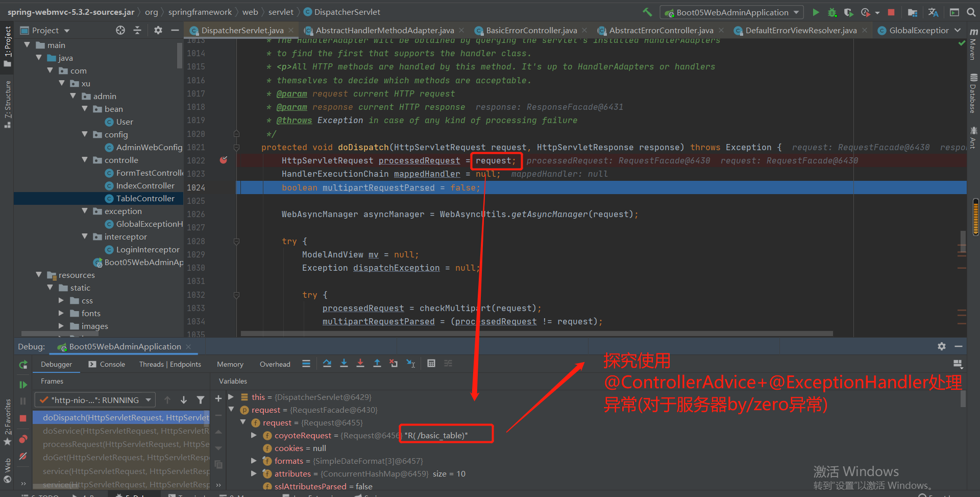Click Run to Cursor icon
980x497 pixels.
click(x=410, y=364)
